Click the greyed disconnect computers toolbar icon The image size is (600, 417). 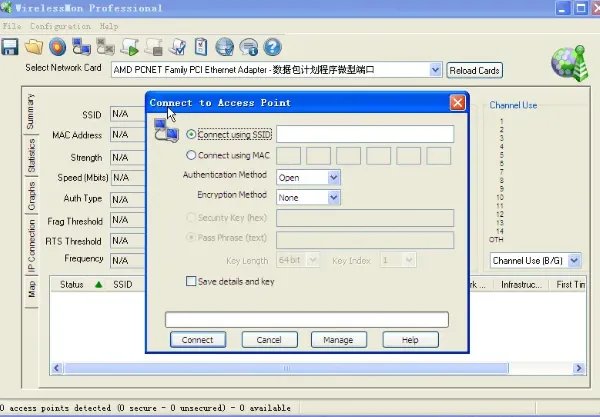105,47
